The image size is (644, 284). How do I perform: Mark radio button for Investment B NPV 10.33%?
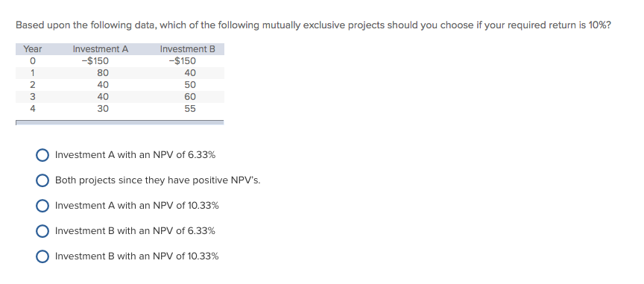pyautogui.click(x=42, y=257)
